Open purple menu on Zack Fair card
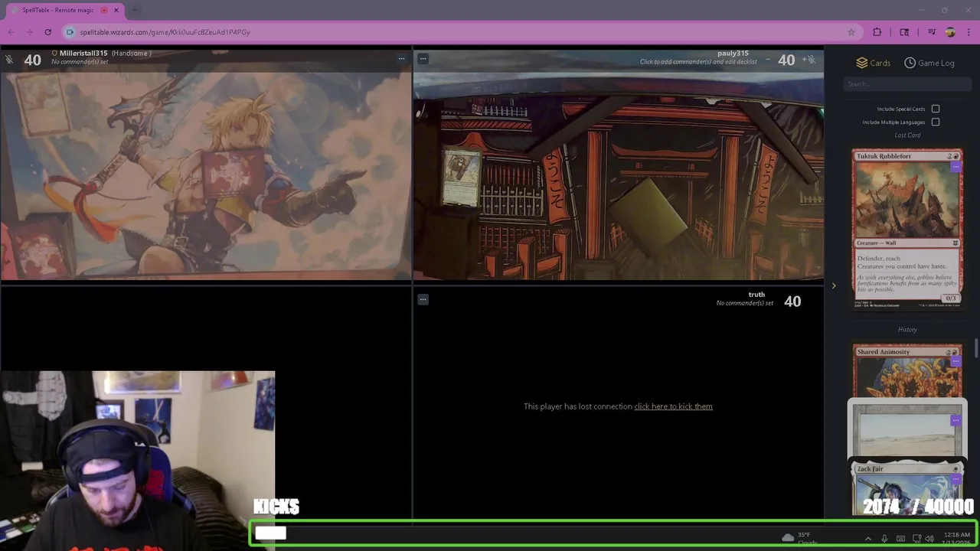Viewport: 980px width, 551px height. pos(955,480)
